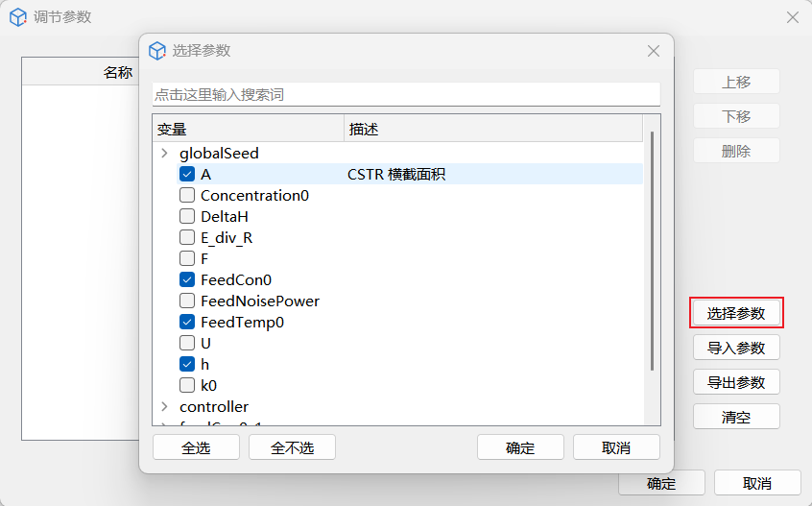Image resolution: width=812 pixels, height=506 pixels.
Task: Check the DeltaH checkbox
Action: (187, 217)
